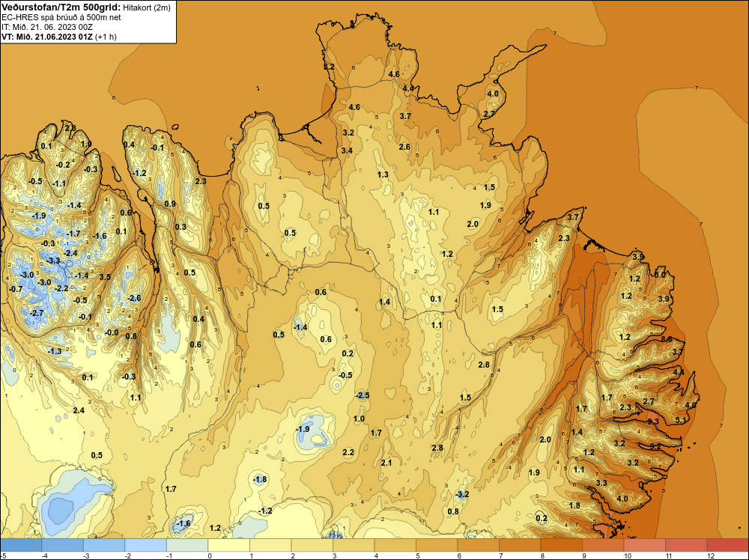This screenshot has height=560, width=749.
Task: Click the '-1.2' label in the upper-left peninsula
Action: (x=139, y=173)
